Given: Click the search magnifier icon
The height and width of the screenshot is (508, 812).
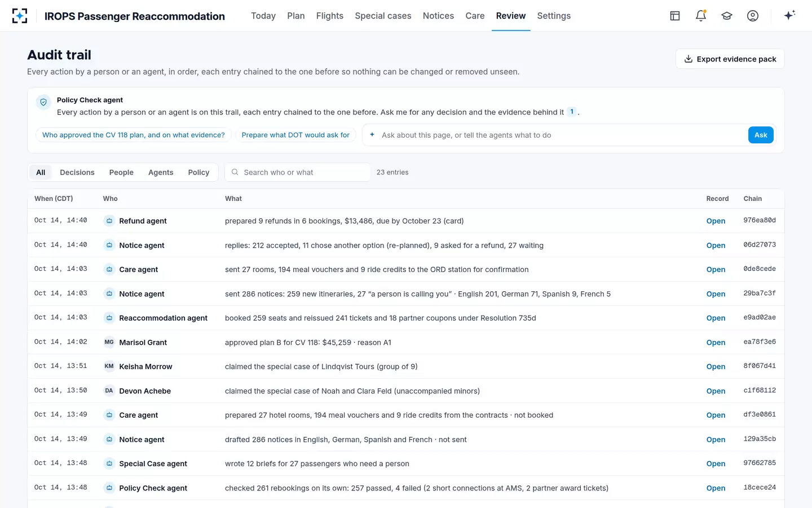Looking at the screenshot, I should [235, 172].
